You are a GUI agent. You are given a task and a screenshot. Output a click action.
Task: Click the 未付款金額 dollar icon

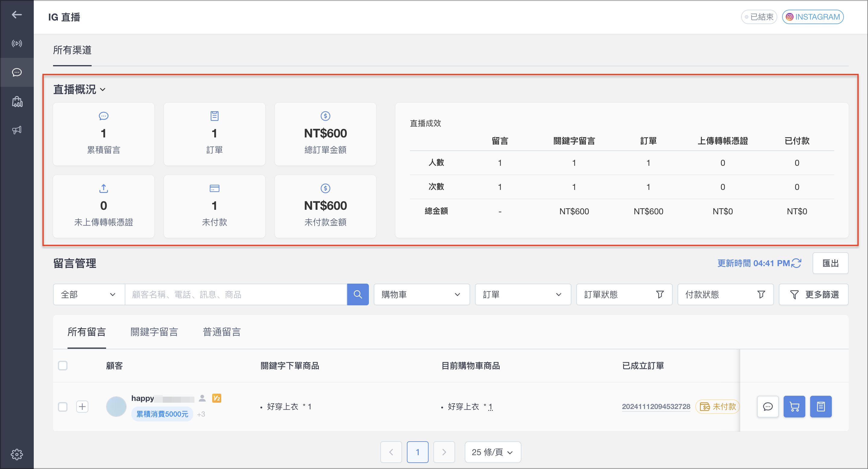(x=325, y=188)
